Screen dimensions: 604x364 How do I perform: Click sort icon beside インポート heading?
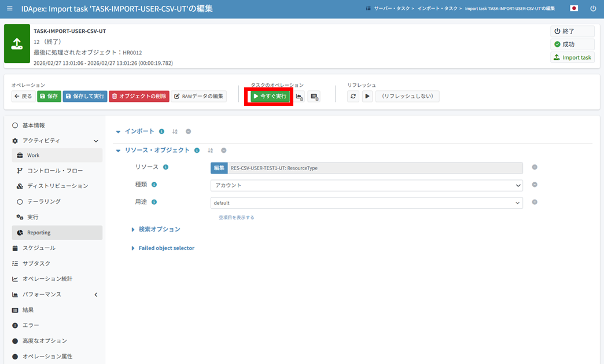pyautogui.click(x=175, y=131)
